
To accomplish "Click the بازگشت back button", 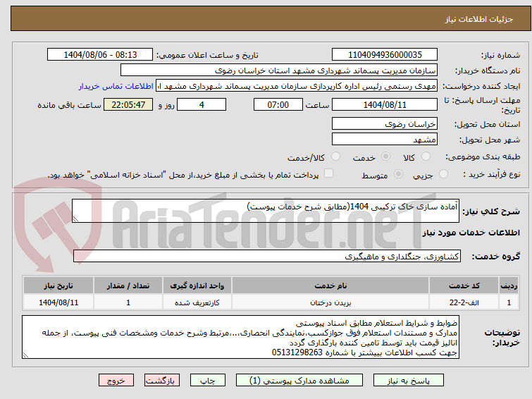I will coord(162,381).
